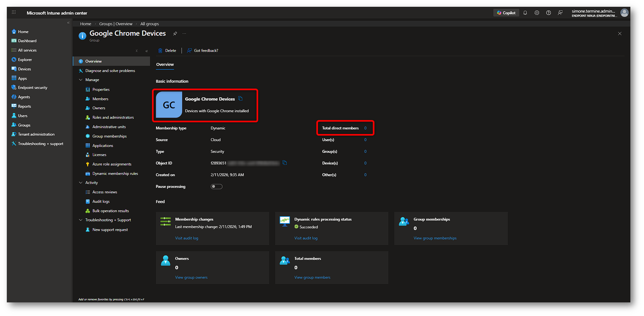Follow the View group members link
Screen dimensions: 644x316
312,277
